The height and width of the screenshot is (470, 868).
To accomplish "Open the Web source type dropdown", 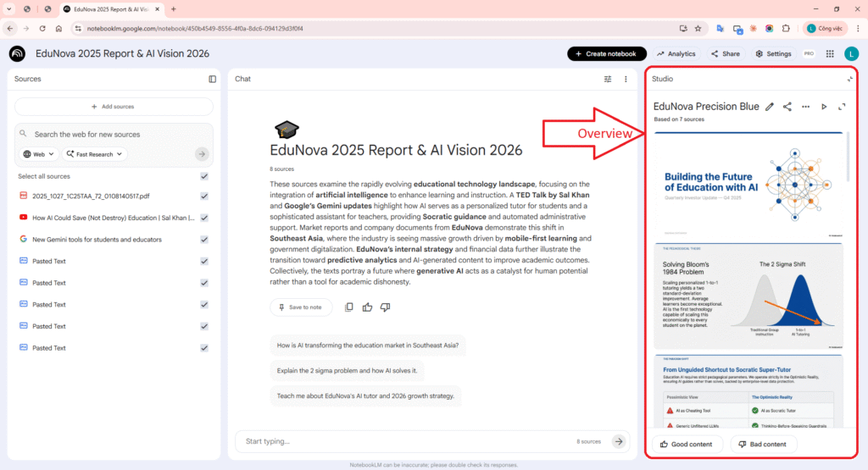I will pos(40,154).
